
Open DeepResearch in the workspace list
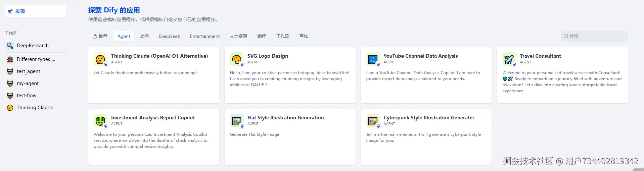point(36,46)
